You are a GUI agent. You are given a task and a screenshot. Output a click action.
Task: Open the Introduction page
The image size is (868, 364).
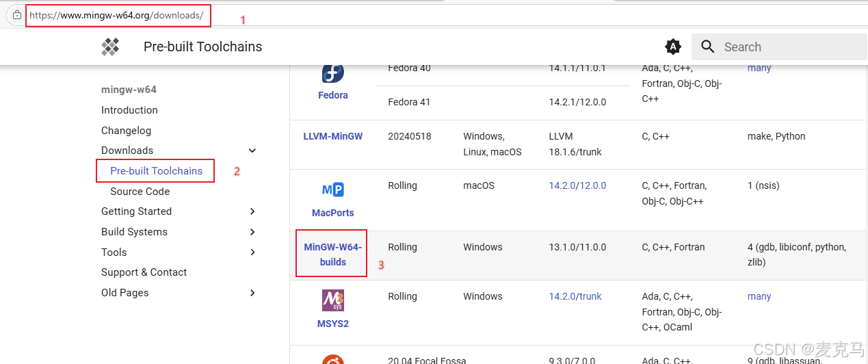point(129,110)
